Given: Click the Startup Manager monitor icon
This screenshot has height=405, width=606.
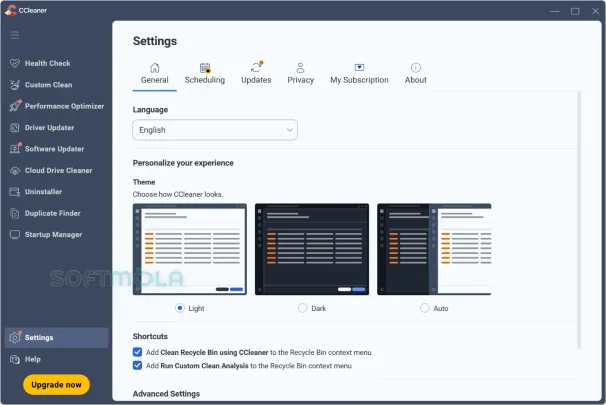Looking at the screenshot, I should 15,235.
